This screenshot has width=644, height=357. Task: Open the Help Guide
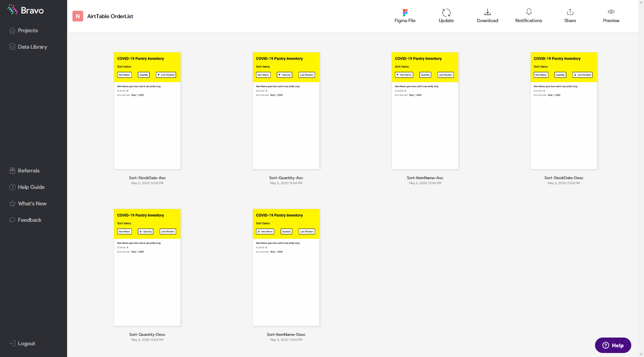tap(31, 187)
